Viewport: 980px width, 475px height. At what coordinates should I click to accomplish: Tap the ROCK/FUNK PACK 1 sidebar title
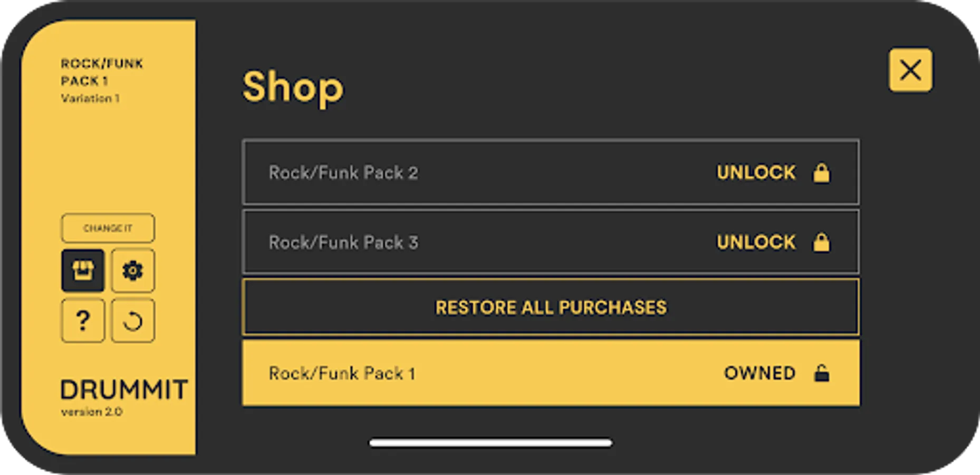[102, 72]
